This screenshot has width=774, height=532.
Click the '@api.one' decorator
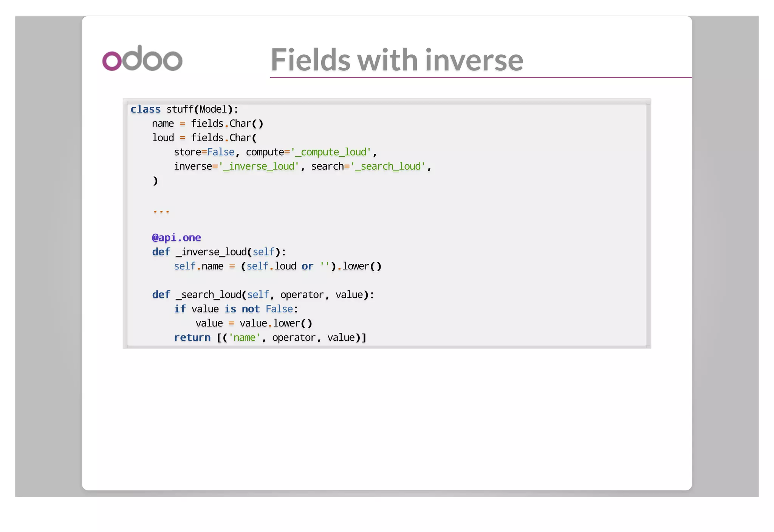pyautogui.click(x=176, y=238)
